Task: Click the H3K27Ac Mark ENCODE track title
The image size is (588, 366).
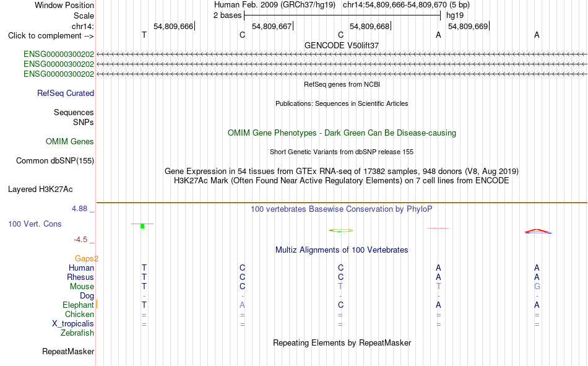Action: point(342,181)
